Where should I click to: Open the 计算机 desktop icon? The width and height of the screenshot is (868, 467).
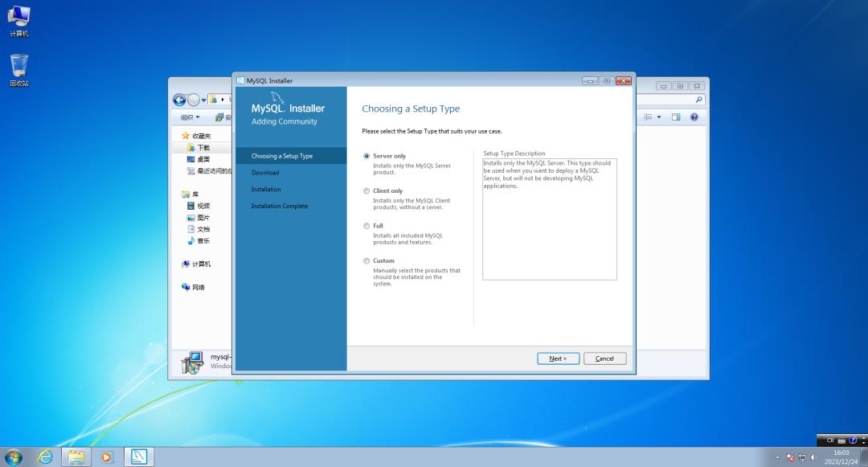tap(18, 21)
